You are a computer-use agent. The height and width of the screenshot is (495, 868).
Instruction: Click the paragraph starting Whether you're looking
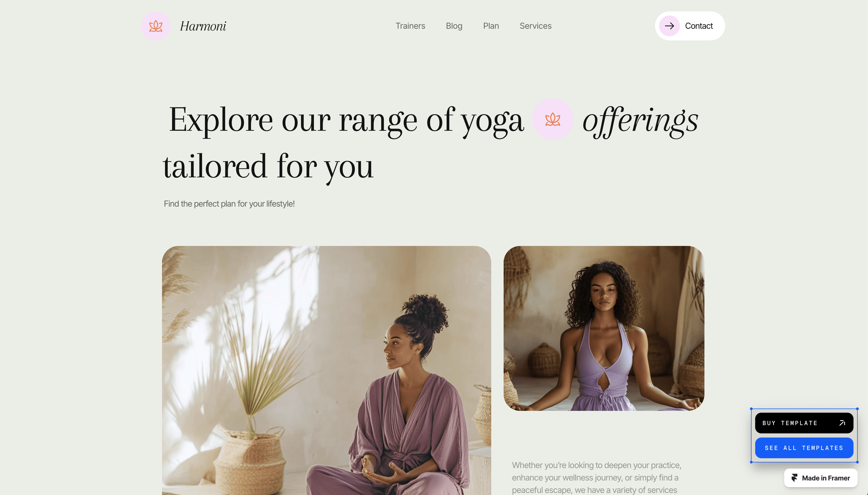click(x=597, y=477)
